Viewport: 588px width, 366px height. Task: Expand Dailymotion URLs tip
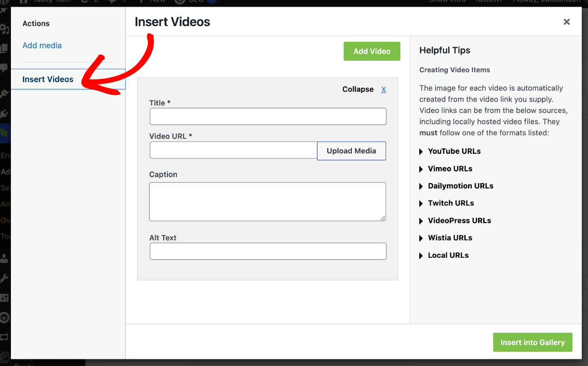pyautogui.click(x=456, y=186)
